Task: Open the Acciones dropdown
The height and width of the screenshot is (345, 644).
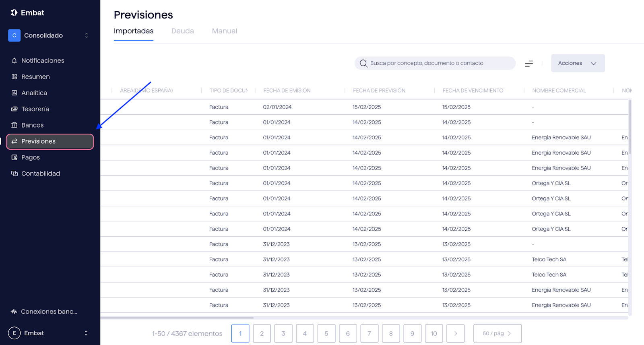Action: (578, 63)
